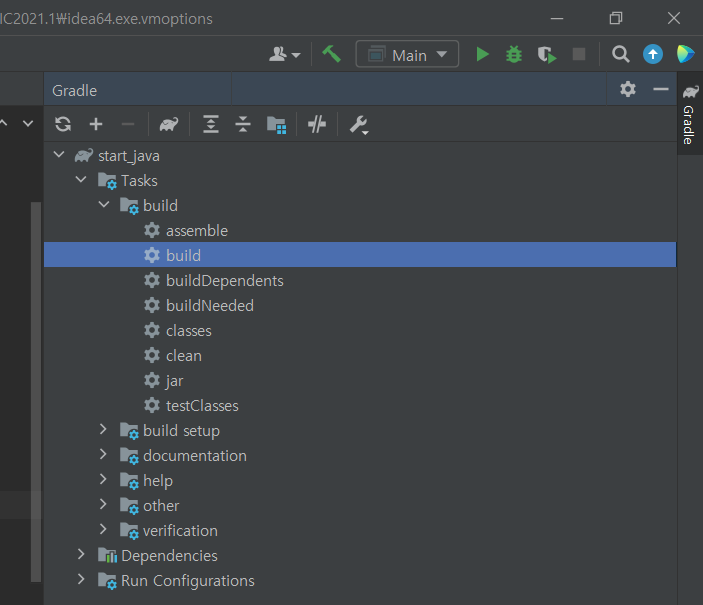Click the gear icon beside clean
The height and width of the screenshot is (605, 703).
(x=152, y=355)
